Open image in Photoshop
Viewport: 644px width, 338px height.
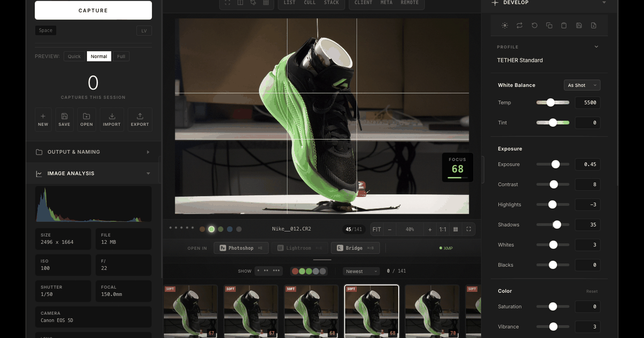tap(240, 248)
